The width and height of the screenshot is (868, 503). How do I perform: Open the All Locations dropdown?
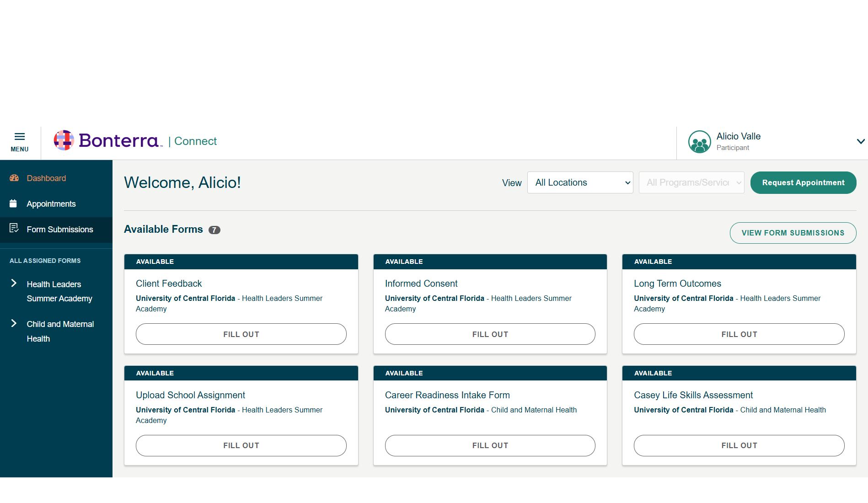(x=579, y=182)
